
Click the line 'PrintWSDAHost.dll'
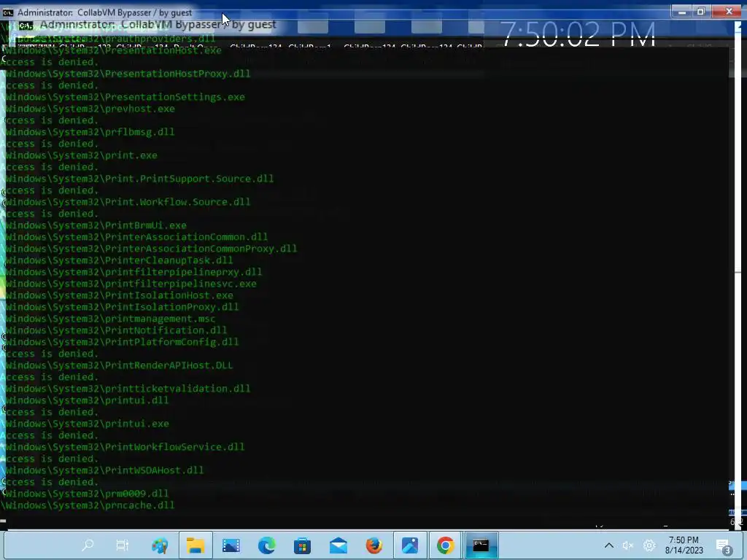[x=104, y=470]
